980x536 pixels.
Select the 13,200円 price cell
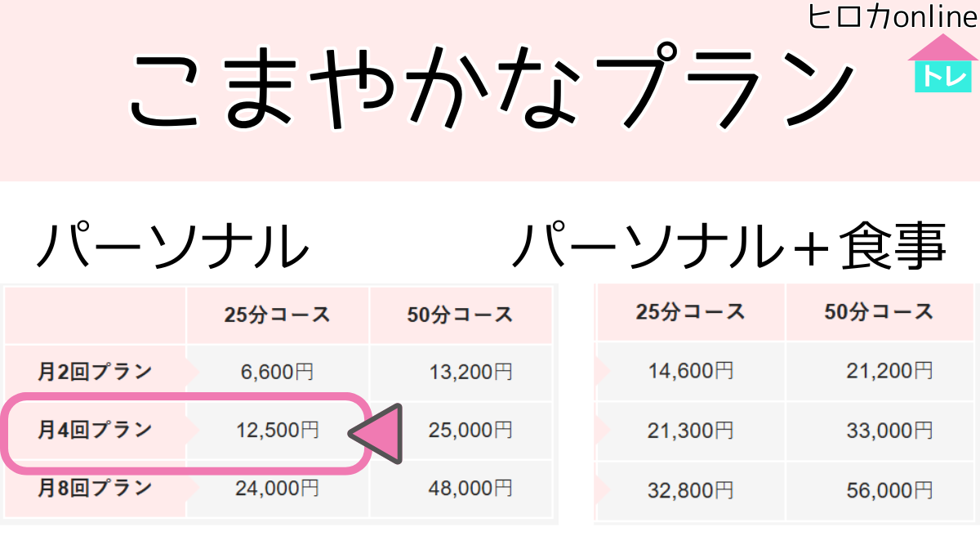pos(471,373)
